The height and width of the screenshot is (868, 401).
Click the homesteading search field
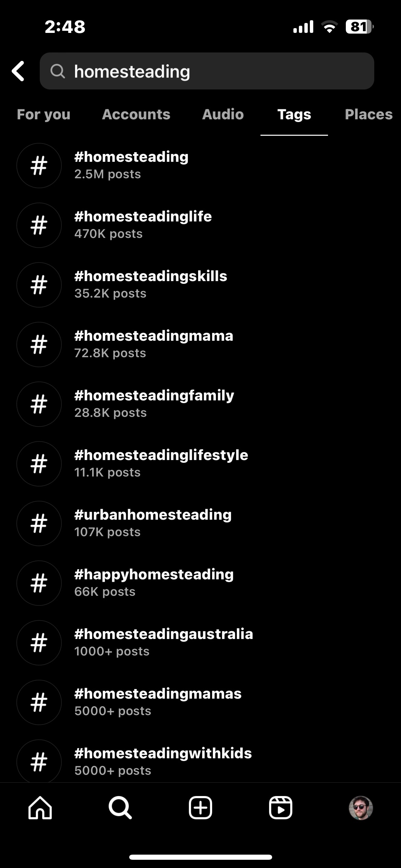219,71
